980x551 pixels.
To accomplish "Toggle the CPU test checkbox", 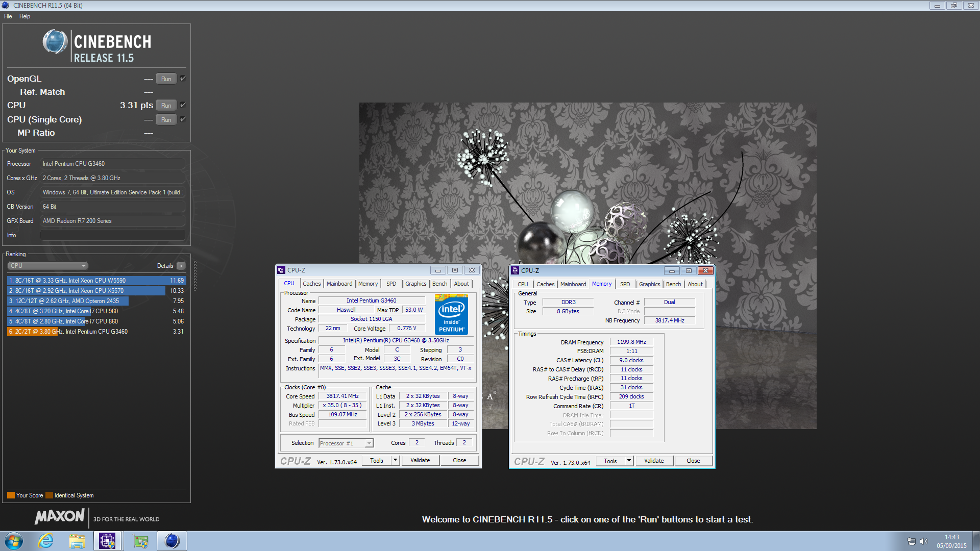I will coord(183,105).
